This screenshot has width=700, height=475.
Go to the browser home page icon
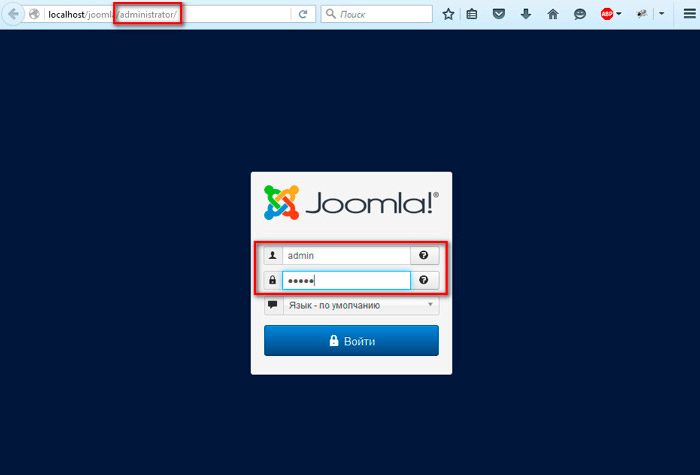coord(553,14)
